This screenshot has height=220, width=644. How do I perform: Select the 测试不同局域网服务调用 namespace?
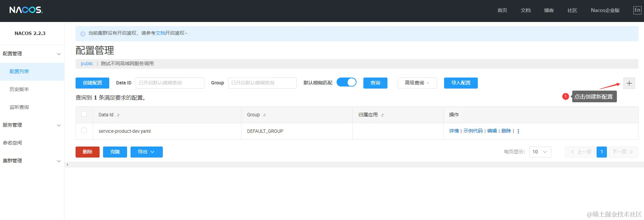click(x=127, y=64)
